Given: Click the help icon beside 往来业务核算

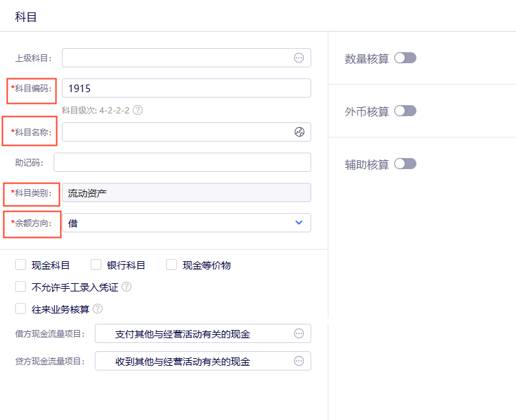Looking at the screenshot, I should tap(98, 309).
